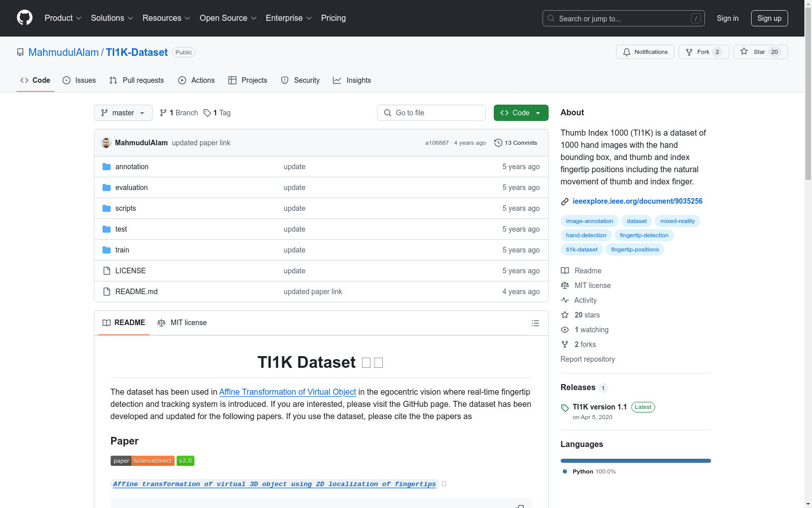Click the Python language progress bar
The image size is (812, 508).
tap(636, 461)
